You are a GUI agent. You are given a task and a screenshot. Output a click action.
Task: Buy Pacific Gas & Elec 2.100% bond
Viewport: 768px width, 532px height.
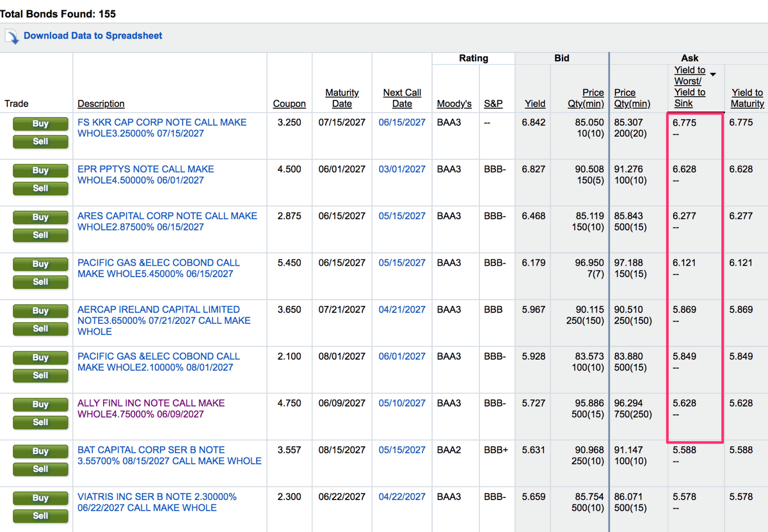(40, 358)
